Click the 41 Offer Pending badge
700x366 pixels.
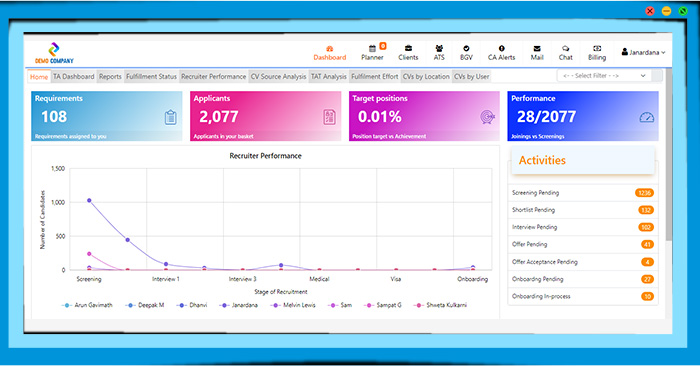pos(647,245)
